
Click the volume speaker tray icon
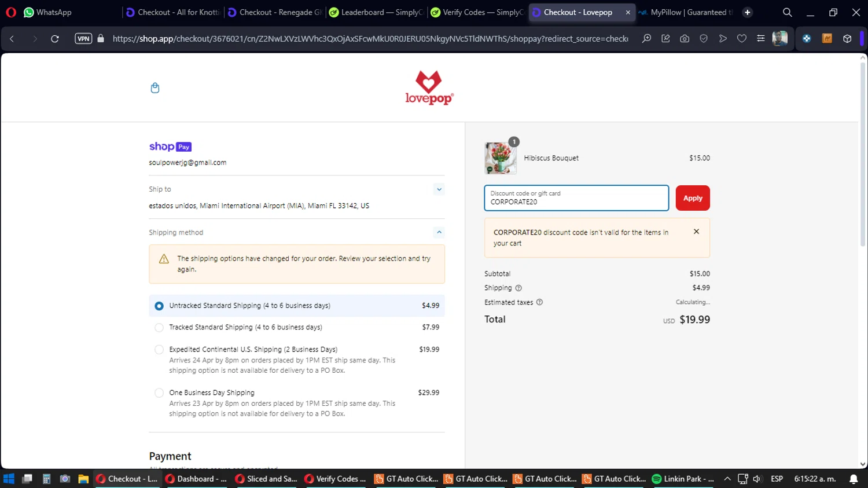click(757, 479)
